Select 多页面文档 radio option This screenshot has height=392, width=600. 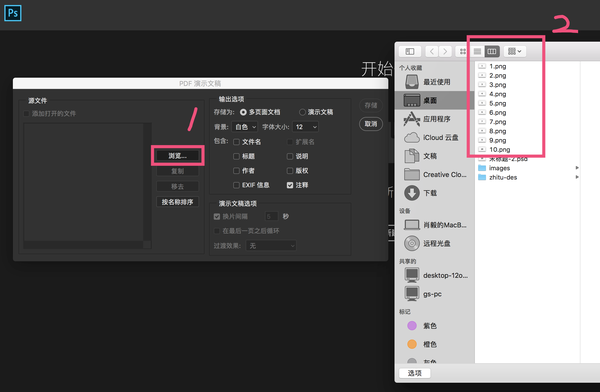[243, 112]
